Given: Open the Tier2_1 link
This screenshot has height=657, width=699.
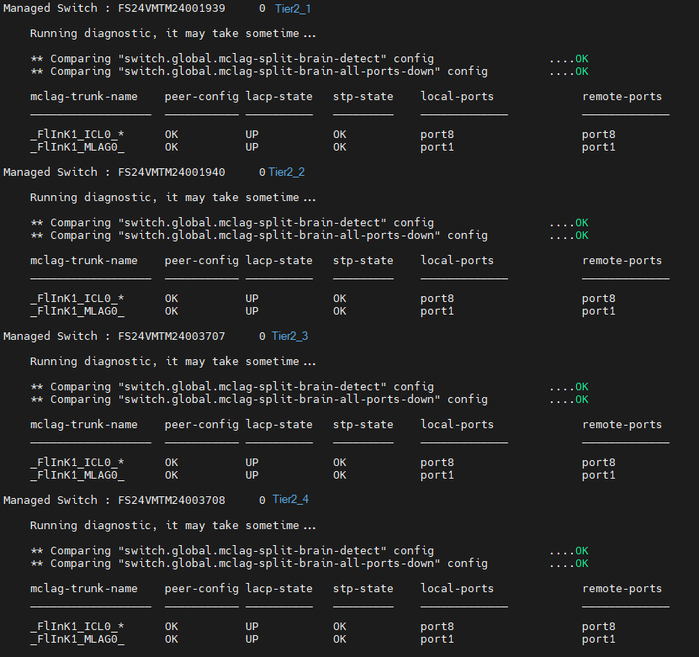Looking at the screenshot, I should tap(293, 8).
